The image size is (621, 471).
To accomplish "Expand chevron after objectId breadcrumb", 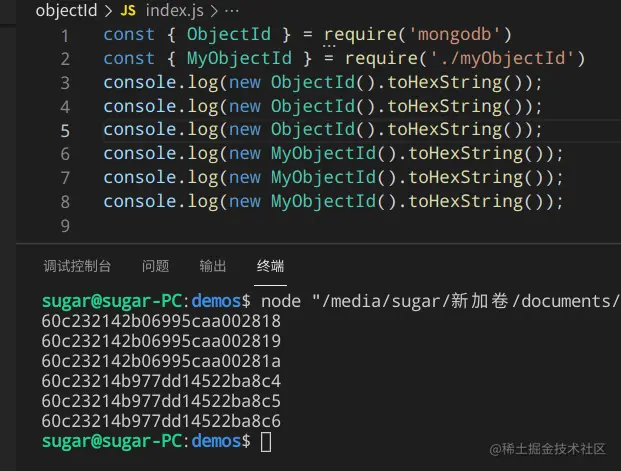I will tap(109, 11).
